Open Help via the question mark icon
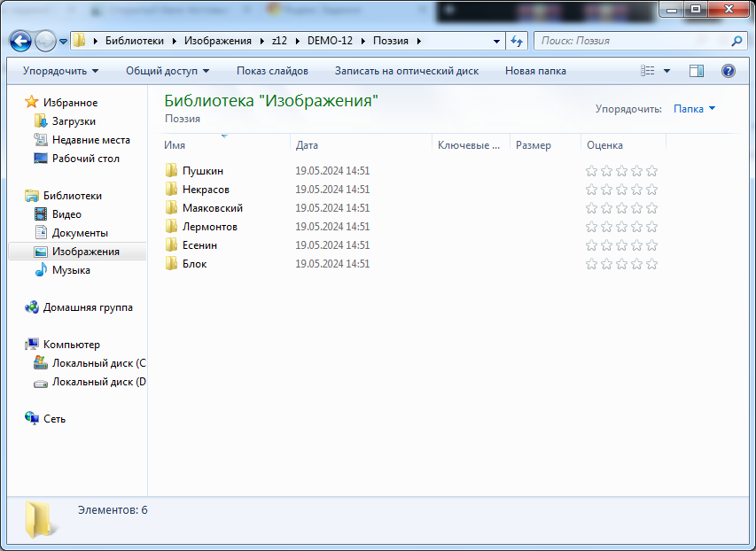 point(728,71)
